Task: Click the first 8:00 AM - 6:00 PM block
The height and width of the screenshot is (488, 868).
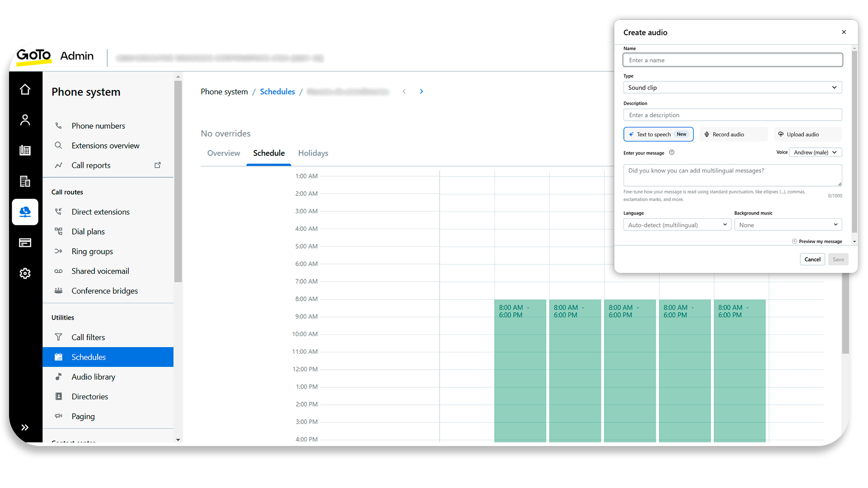Action: point(520,371)
